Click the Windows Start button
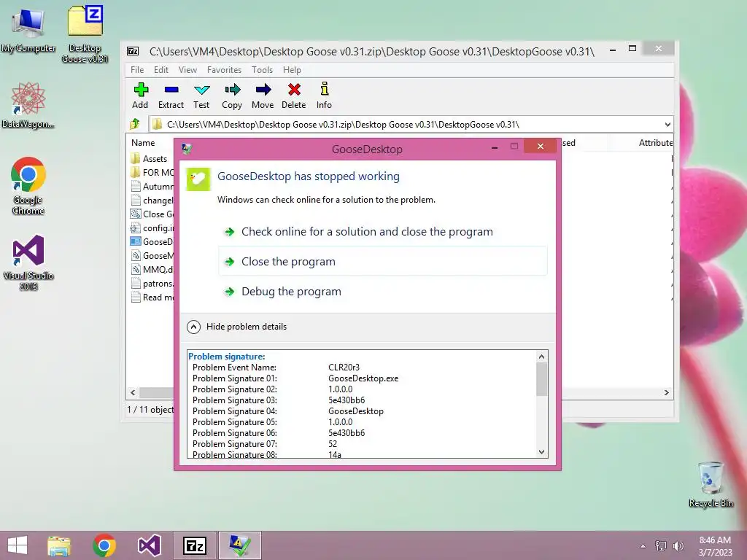This screenshot has height=560, width=747. click(x=18, y=545)
